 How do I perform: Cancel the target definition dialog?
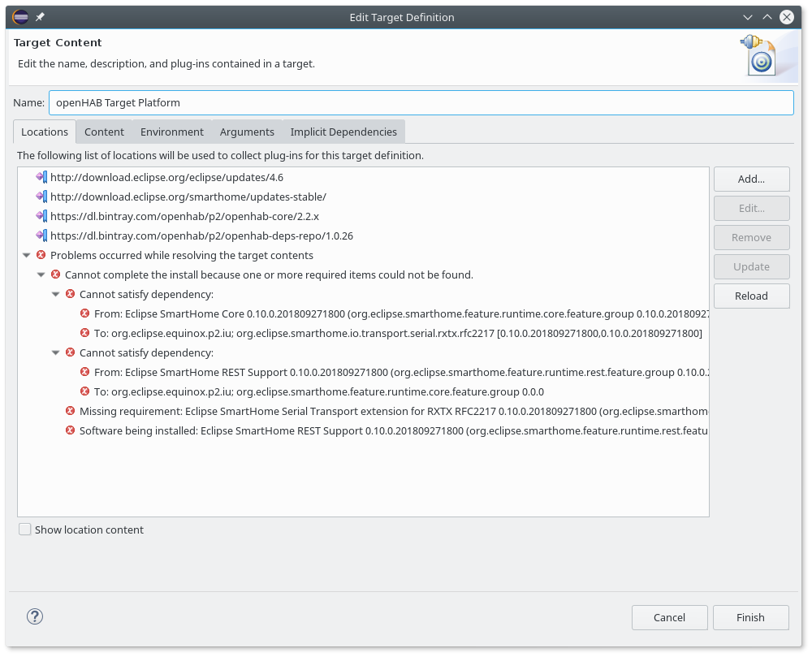coord(670,618)
